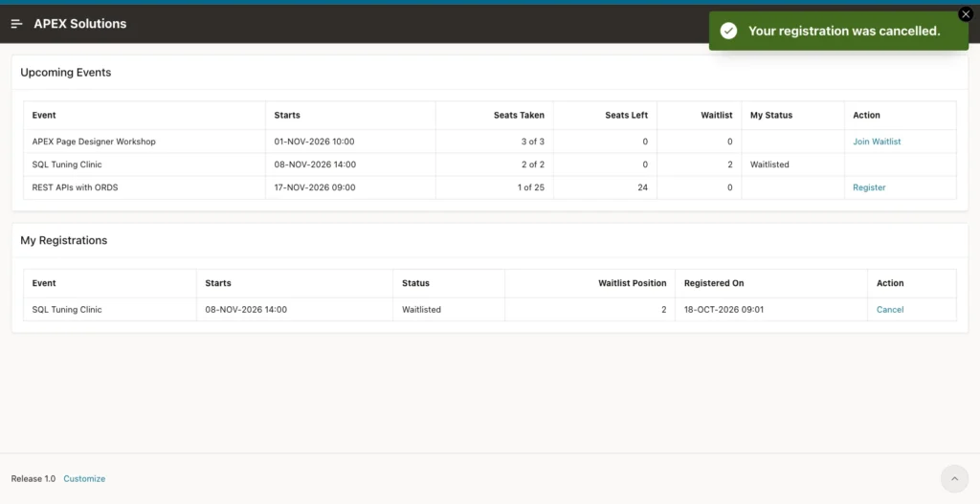Click the 2 of 2 seats taken value
Screen dimensions: 980x504
[x=532, y=164]
